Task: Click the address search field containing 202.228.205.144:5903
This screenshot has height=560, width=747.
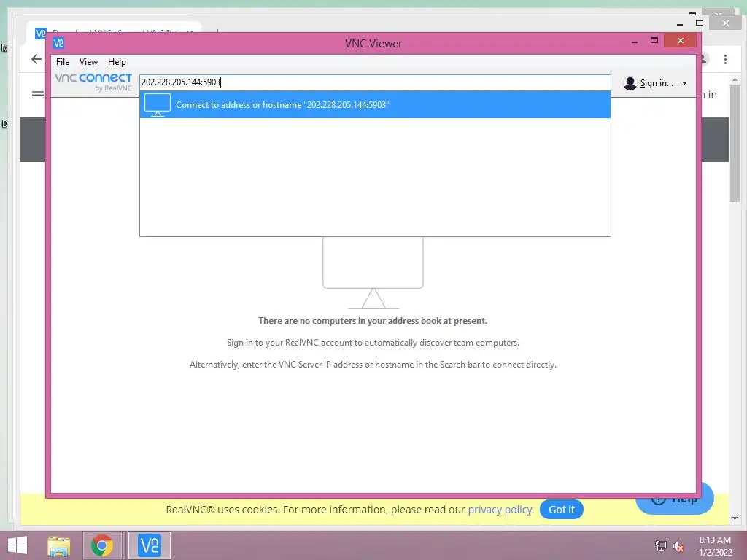Action: (x=375, y=82)
